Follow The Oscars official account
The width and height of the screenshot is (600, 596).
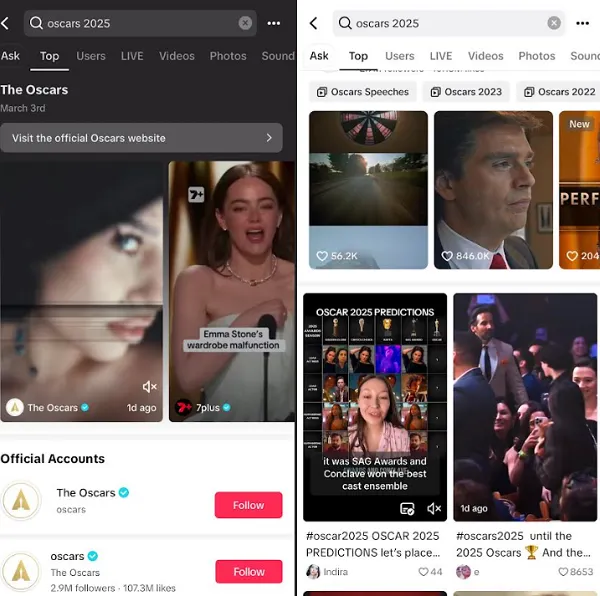click(248, 505)
